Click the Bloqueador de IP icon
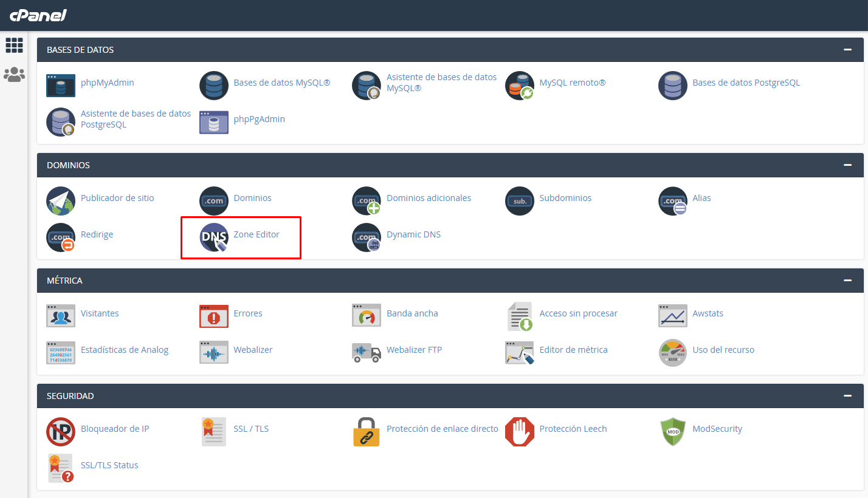868x498 pixels. [x=61, y=432]
